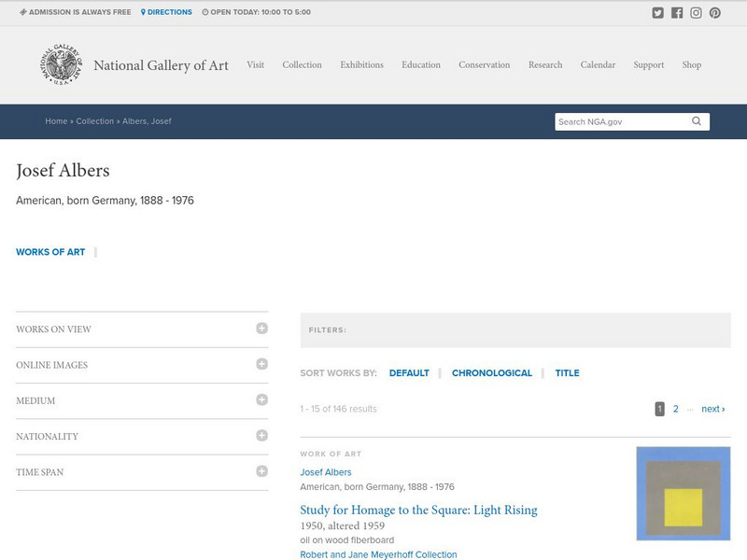
Task: Open the Collection menu
Action: (x=302, y=65)
